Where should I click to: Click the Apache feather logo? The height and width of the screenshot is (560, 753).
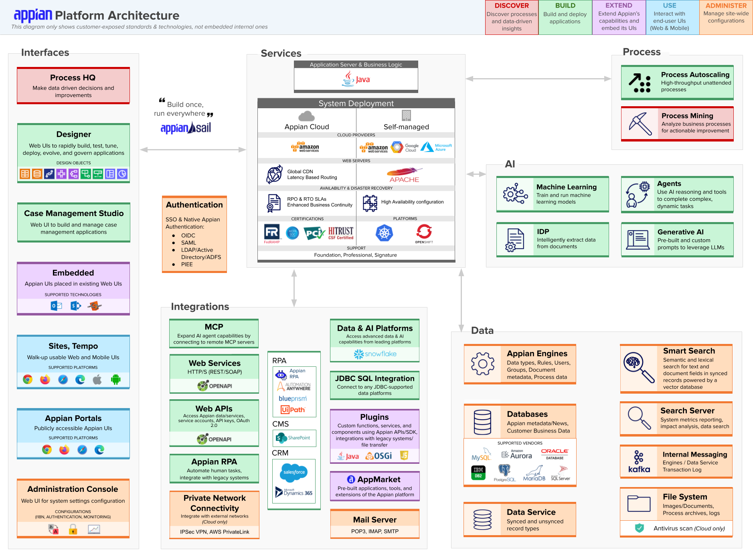pyautogui.click(x=404, y=175)
